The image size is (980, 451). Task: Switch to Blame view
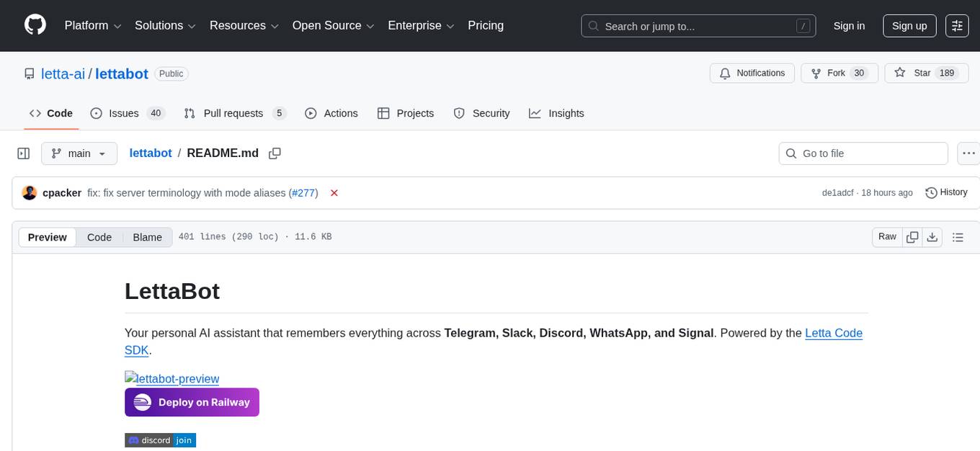point(147,237)
